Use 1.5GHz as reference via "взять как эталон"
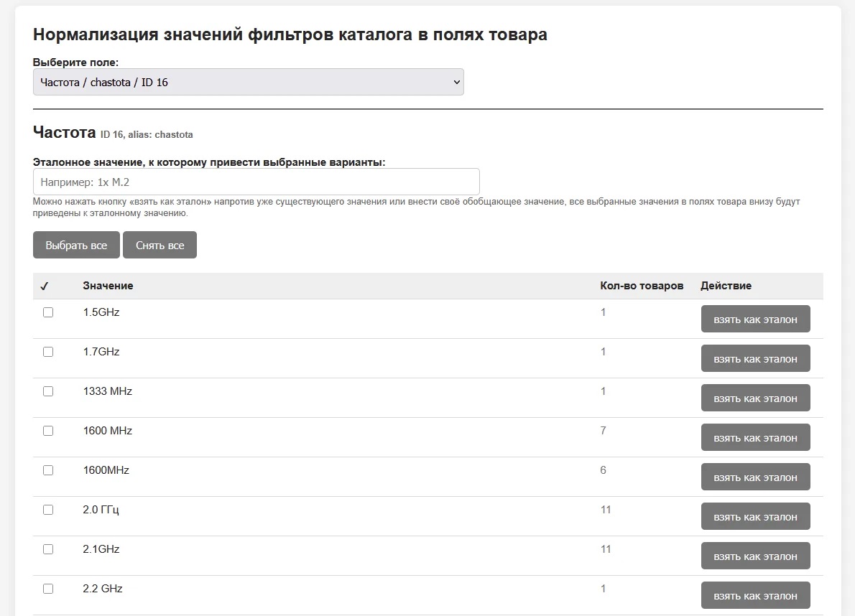Screen dimensions: 855x616 755,319
